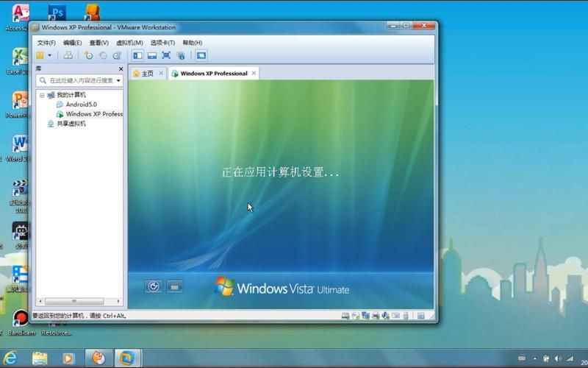Select Android5.0 in the library tree
This screenshot has height=368, width=588.
click(81, 105)
